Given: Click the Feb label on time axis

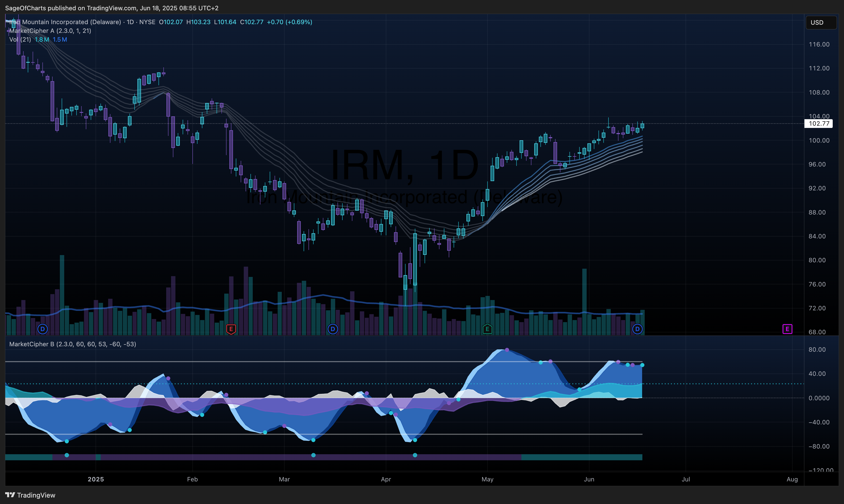Looking at the screenshot, I should (192, 479).
